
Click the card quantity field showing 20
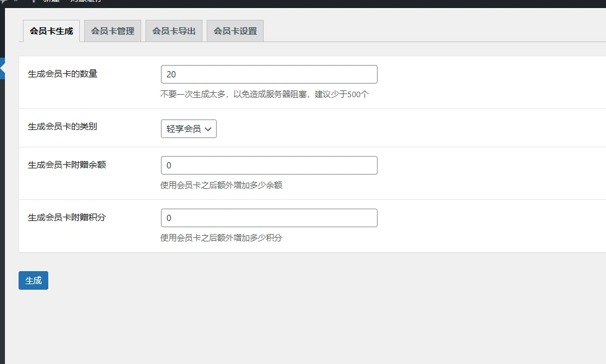click(269, 74)
